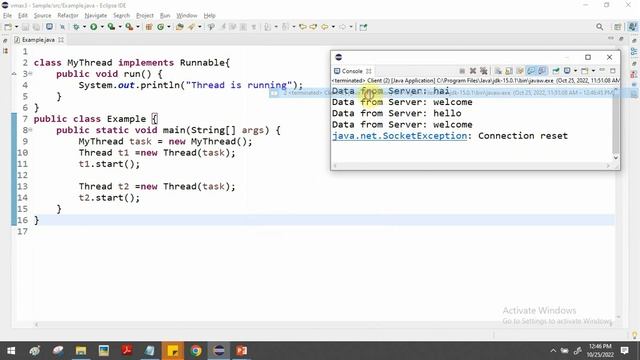Click Remove Launch in the Console
Screen dimensions: 640x360
click(473, 71)
